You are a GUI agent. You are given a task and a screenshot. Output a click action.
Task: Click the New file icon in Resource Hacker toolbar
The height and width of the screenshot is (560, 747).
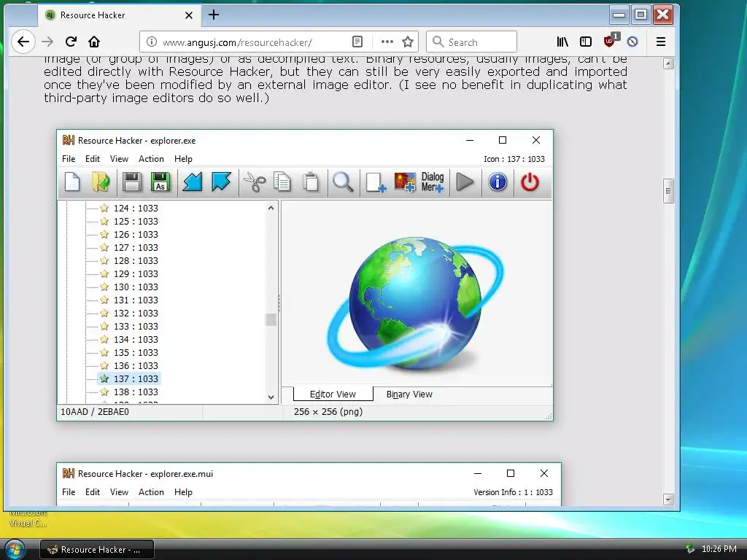click(x=72, y=182)
